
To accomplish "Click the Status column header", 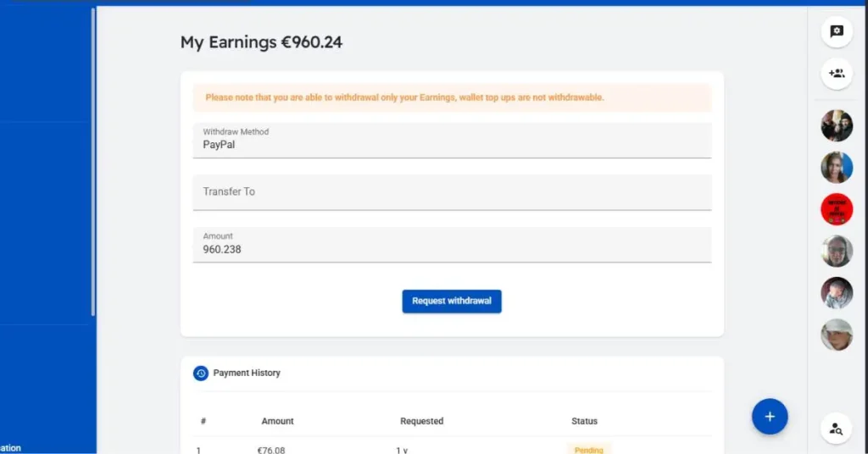I will (x=584, y=421).
